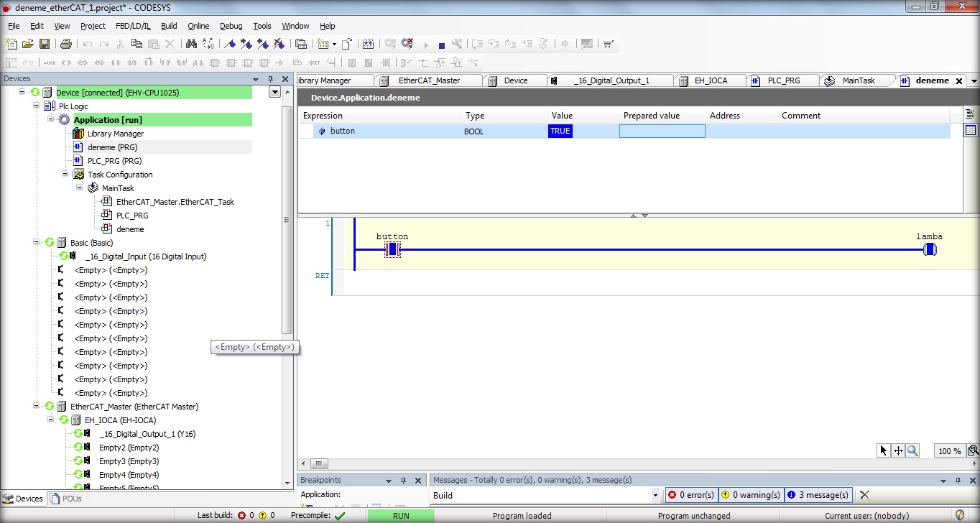The width and height of the screenshot is (980, 523).
Task: Open the Devices panel options dropdown arrow
Action: [x=255, y=79]
